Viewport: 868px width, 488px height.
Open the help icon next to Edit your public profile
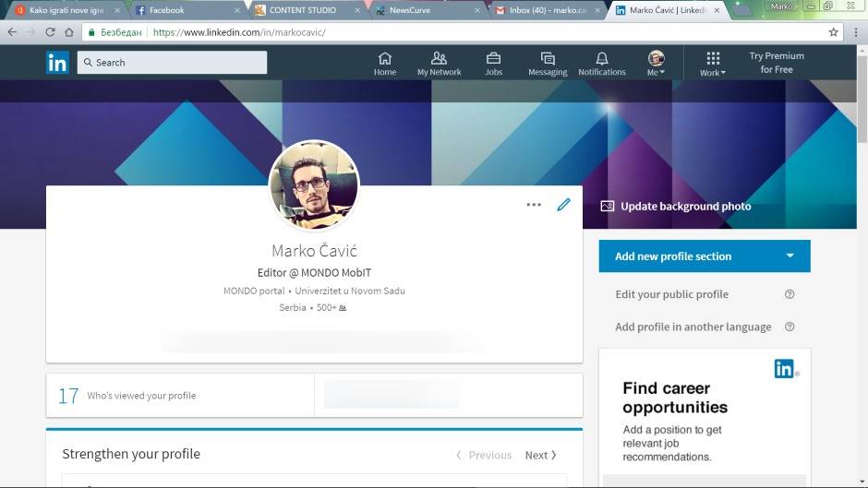[790, 294]
